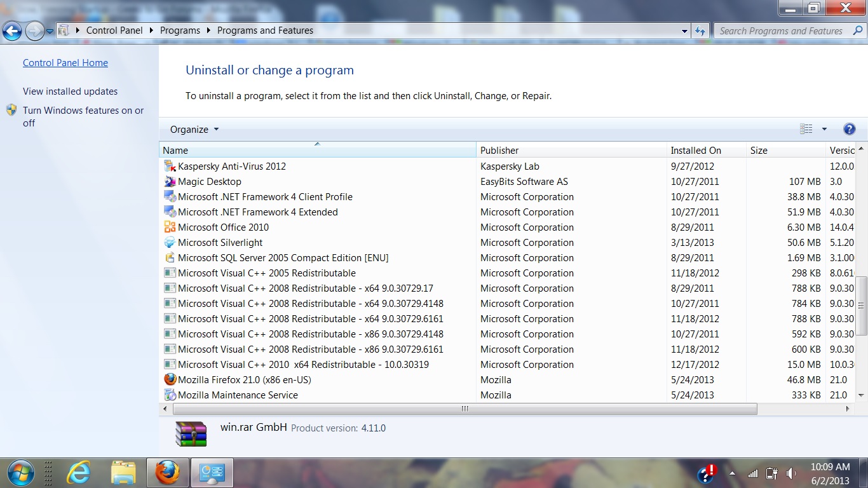Select Visual C++ 2008 x64 9.0.30729.6161 row
The width and height of the screenshot is (868, 488).
[508, 319]
